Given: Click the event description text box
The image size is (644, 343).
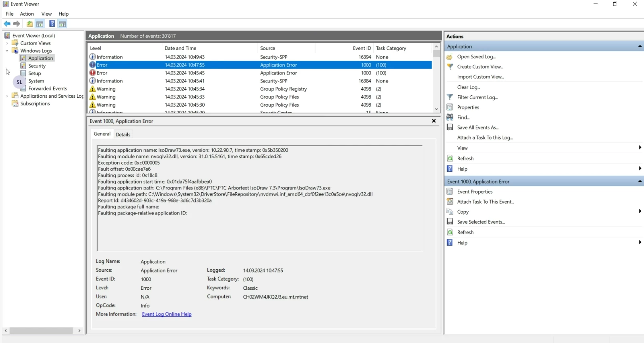Looking at the screenshot, I should [260, 198].
